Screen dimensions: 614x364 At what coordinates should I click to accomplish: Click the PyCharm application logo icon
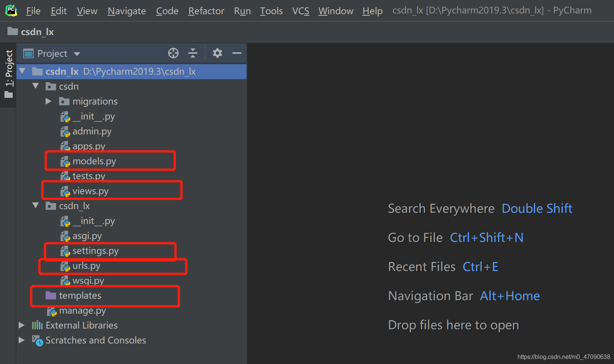(11, 10)
